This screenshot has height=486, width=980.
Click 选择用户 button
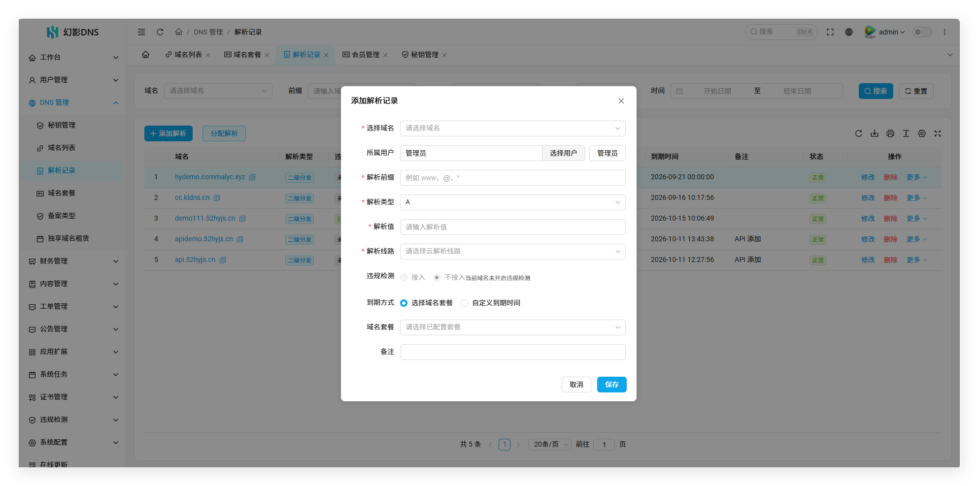564,153
